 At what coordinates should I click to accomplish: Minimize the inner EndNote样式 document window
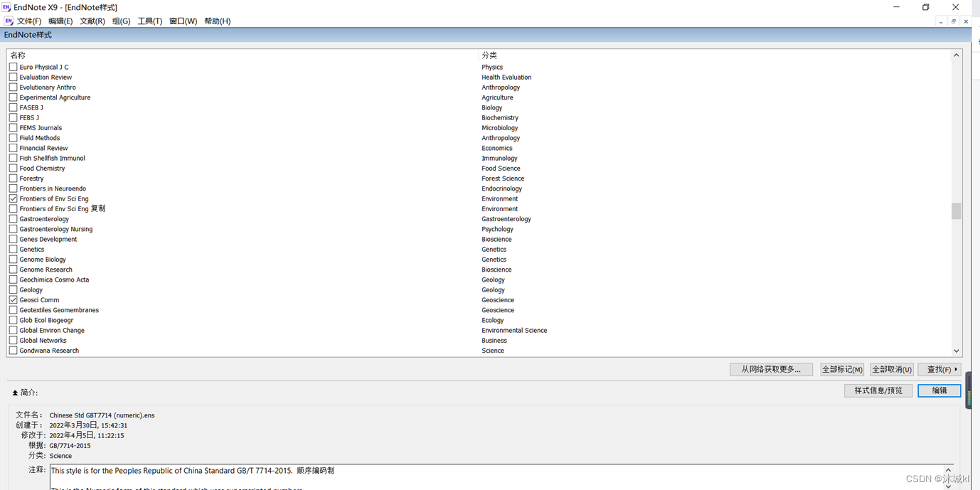(941, 21)
